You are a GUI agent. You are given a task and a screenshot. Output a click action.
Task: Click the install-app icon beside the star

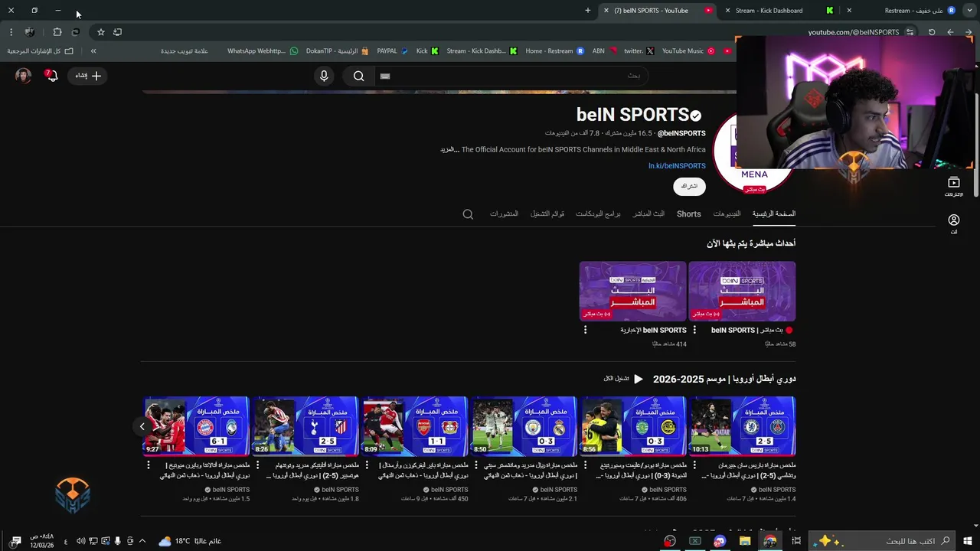point(117,32)
